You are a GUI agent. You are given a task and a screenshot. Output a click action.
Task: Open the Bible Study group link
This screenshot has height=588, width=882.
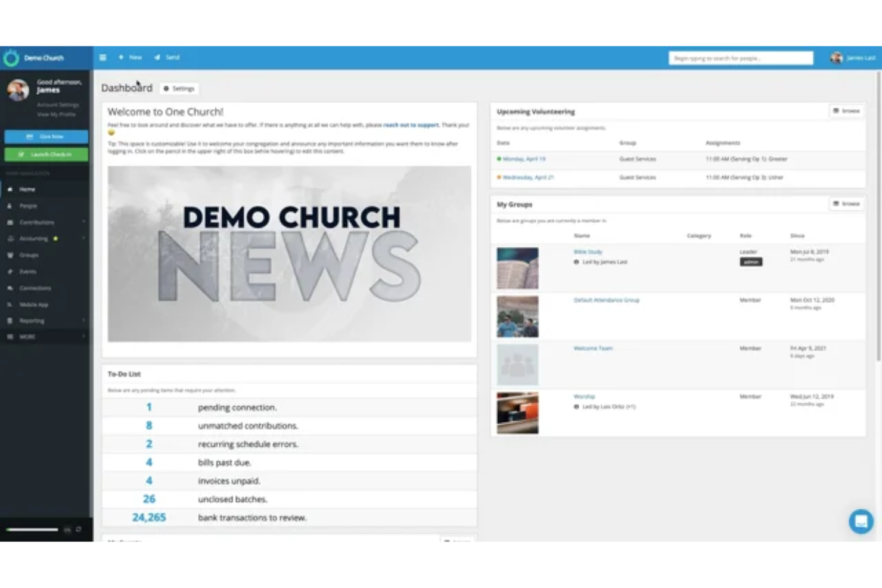(x=588, y=252)
